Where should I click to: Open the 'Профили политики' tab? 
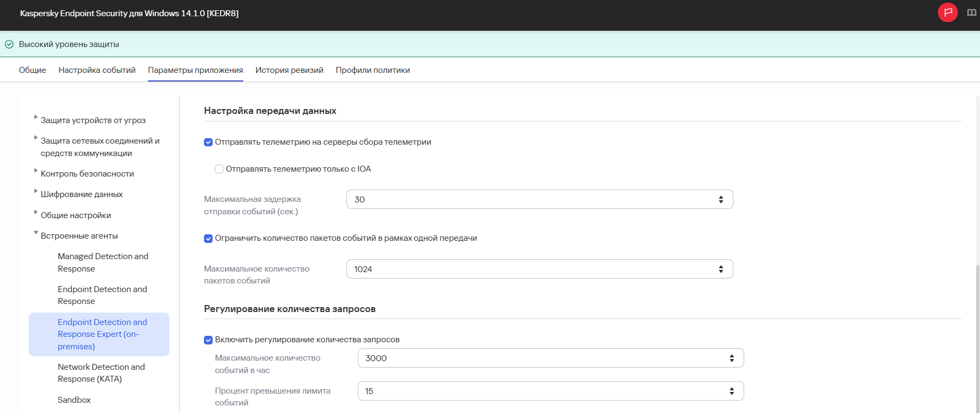pos(373,70)
